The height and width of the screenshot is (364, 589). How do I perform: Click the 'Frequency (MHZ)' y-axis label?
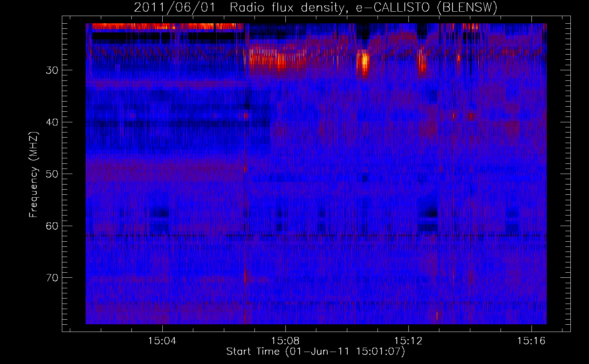pyautogui.click(x=33, y=175)
